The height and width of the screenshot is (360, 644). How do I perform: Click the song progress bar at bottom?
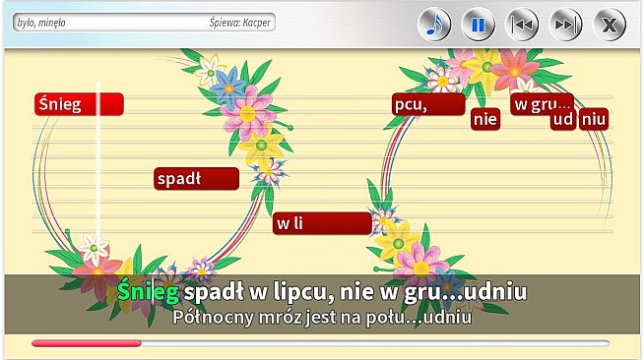pyautogui.click(x=321, y=343)
